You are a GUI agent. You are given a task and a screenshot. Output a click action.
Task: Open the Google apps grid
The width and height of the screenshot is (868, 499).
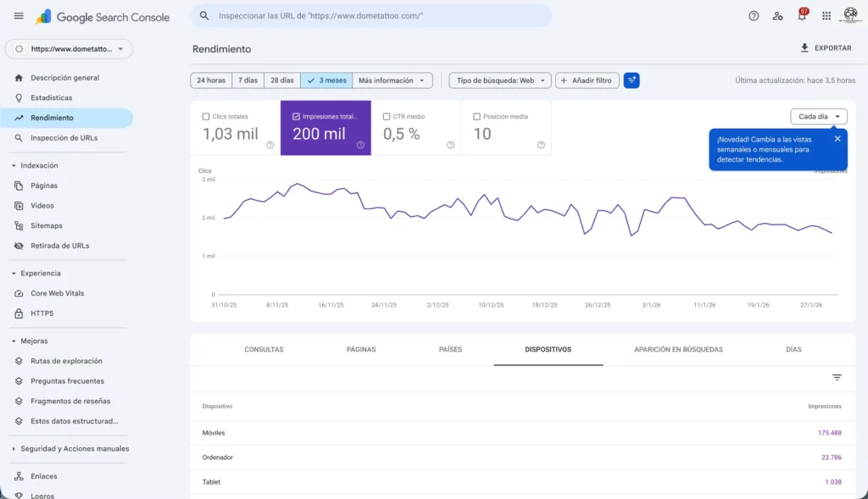(826, 16)
